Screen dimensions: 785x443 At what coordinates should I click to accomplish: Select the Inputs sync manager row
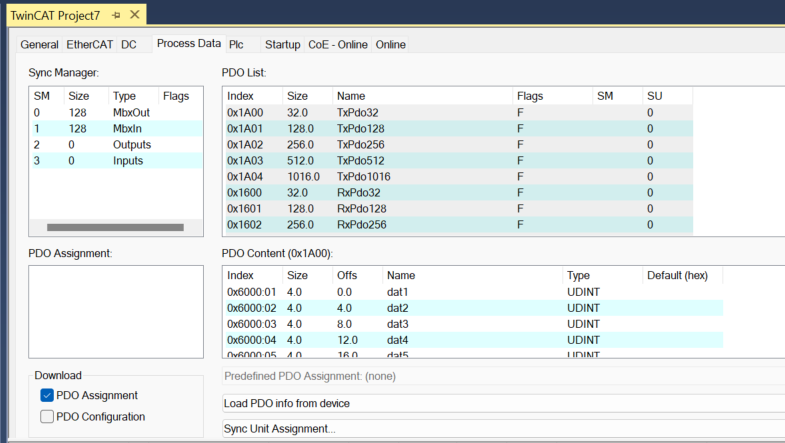pos(117,161)
